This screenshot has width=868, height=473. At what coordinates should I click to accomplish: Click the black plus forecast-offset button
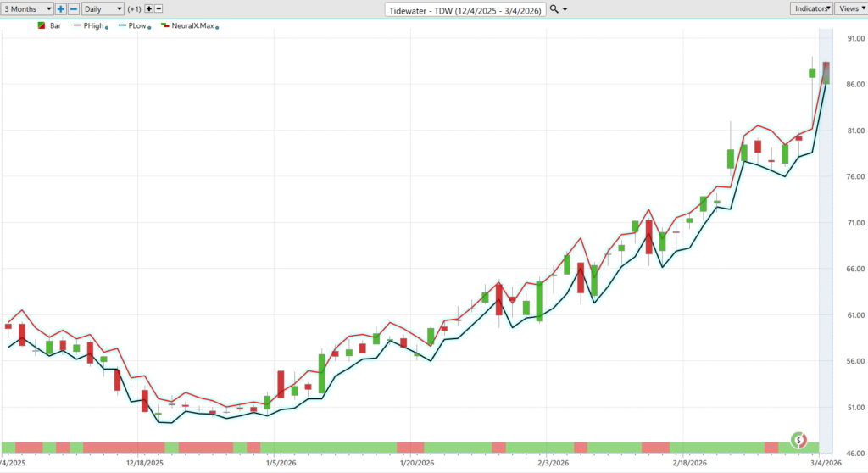[x=149, y=8]
